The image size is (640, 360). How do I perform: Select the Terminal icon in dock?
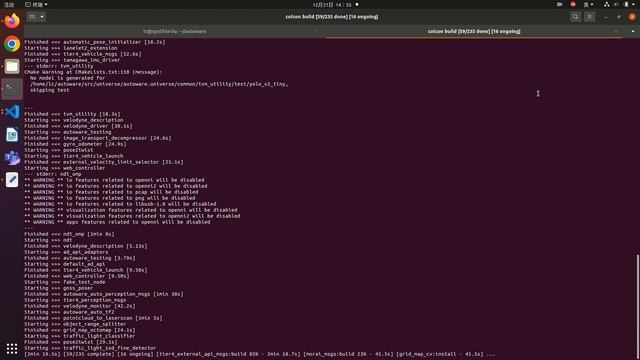12,89
